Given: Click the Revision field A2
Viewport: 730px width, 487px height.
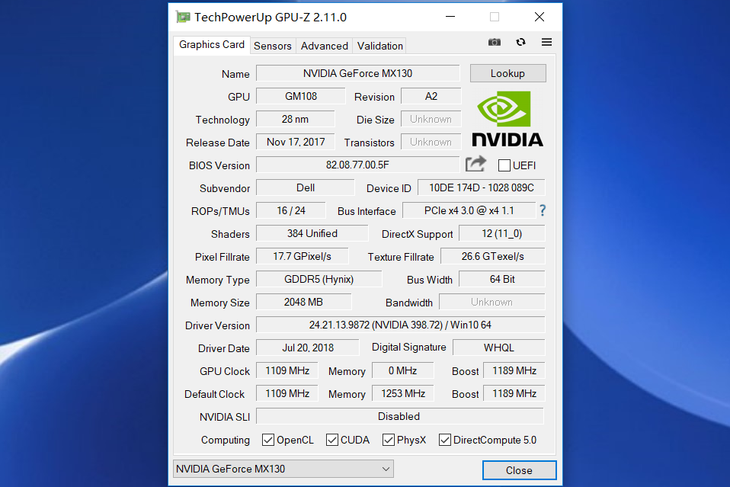Looking at the screenshot, I should pyautogui.click(x=431, y=96).
